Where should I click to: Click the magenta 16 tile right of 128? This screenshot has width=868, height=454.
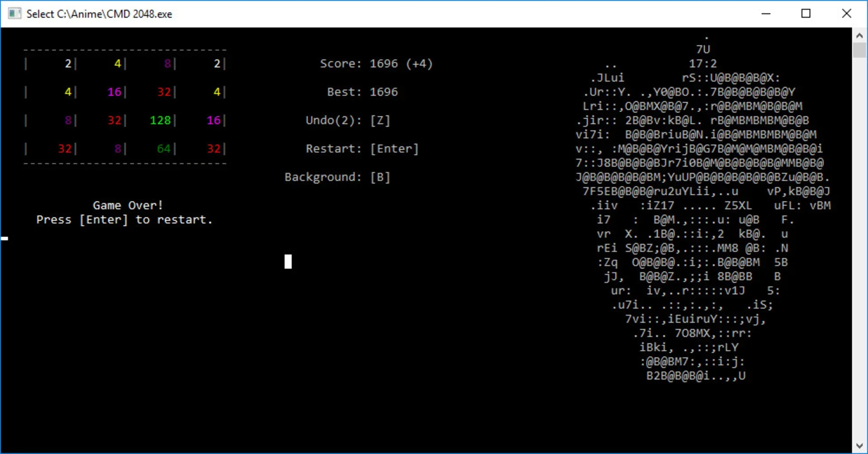(x=213, y=120)
